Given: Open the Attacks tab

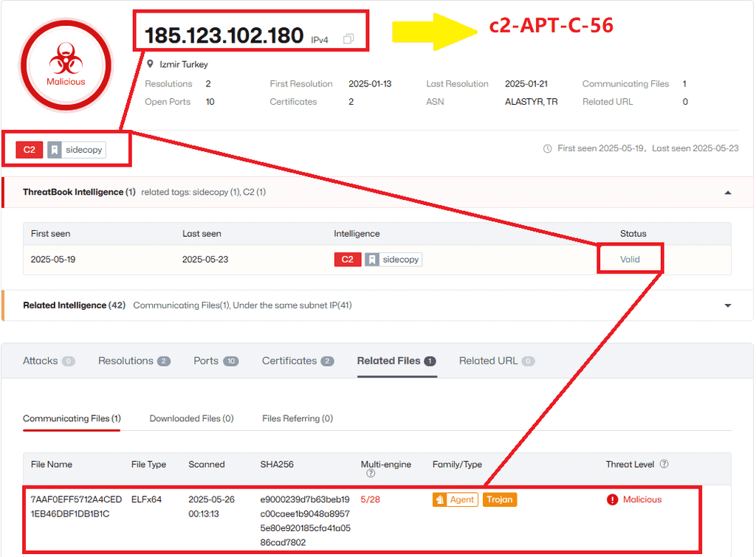Looking at the screenshot, I should click(41, 361).
